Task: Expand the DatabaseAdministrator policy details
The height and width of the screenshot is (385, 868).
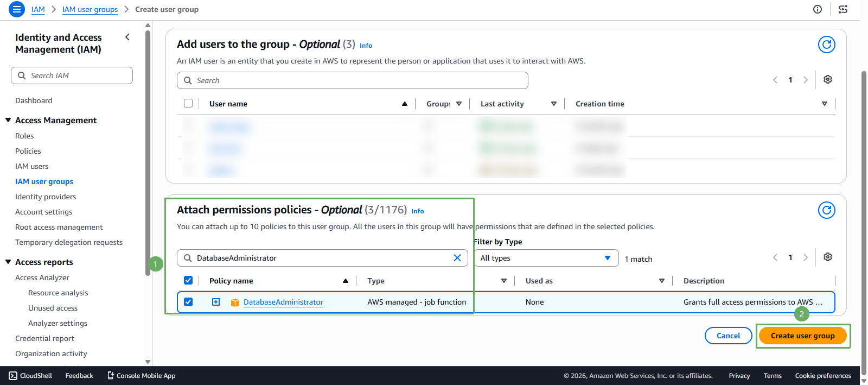Action: [x=216, y=302]
